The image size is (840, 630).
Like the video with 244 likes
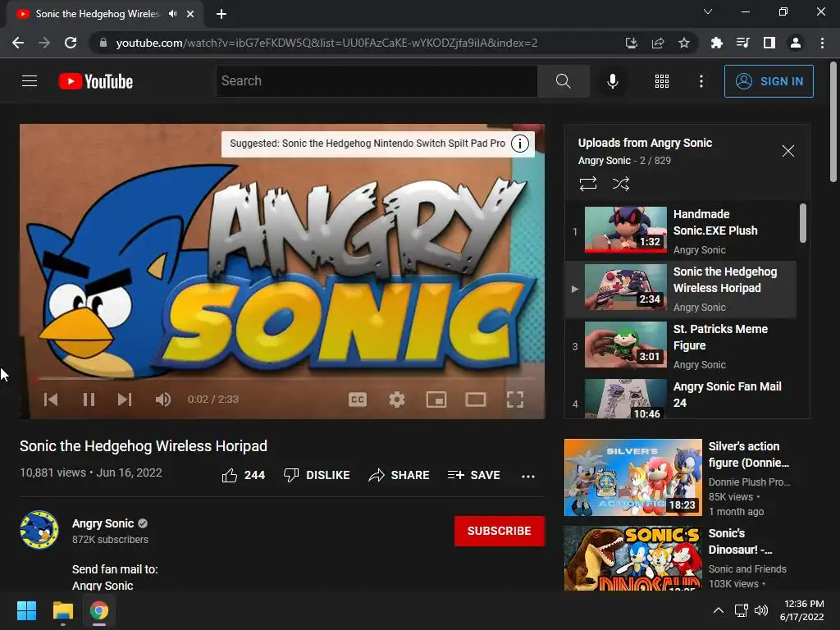tap(244, 475)
